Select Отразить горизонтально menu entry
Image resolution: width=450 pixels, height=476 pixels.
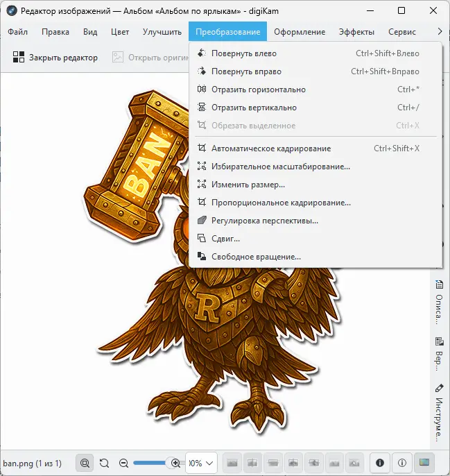[x=315, y=90]
